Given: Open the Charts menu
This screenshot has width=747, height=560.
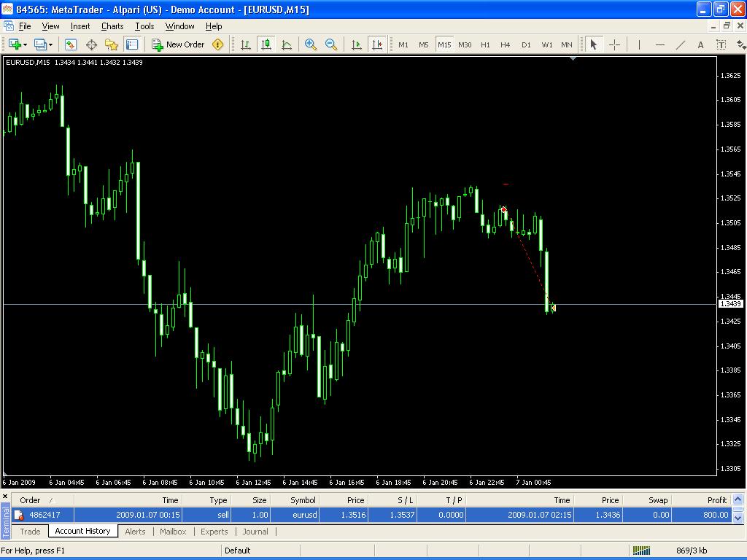Looking at the screenshot, I should (x=112, y=26).
